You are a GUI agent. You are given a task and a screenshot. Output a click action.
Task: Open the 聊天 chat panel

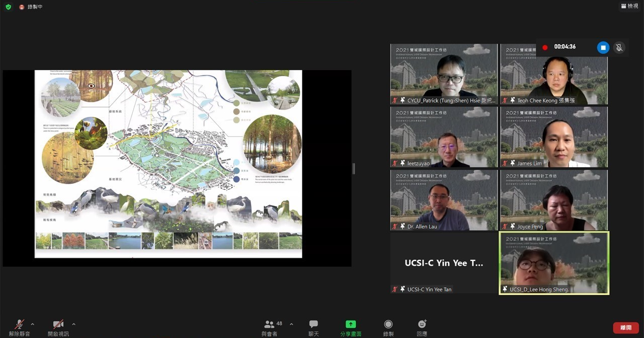pyautogui.click(x=313, y=328)
